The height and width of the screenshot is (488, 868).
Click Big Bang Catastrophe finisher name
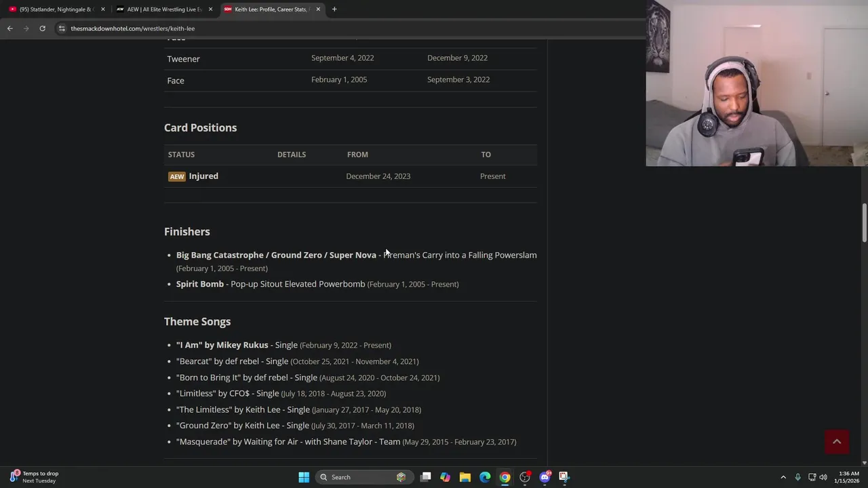click(x=276, y=256)
